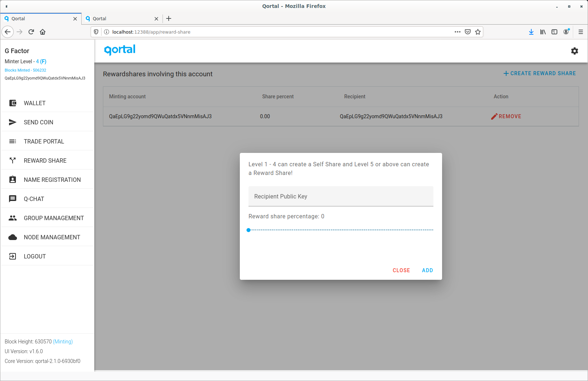Open the Firefox library icon
The height and width of the screenshot is (381, 588).
[x=543, y=32]
